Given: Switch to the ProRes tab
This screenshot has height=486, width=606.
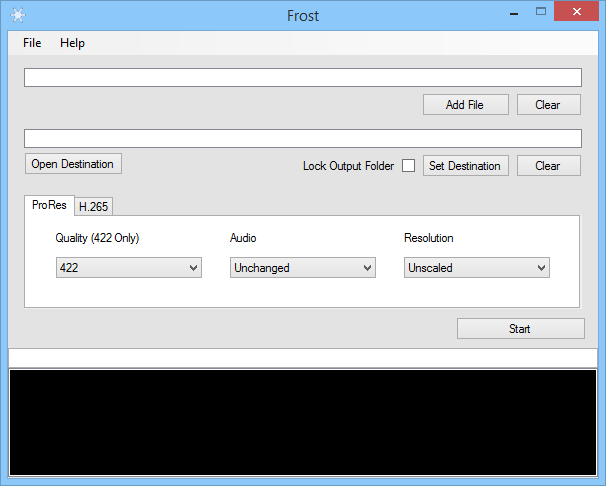Looking at the screenshot, I should click(x=49, y=205).
